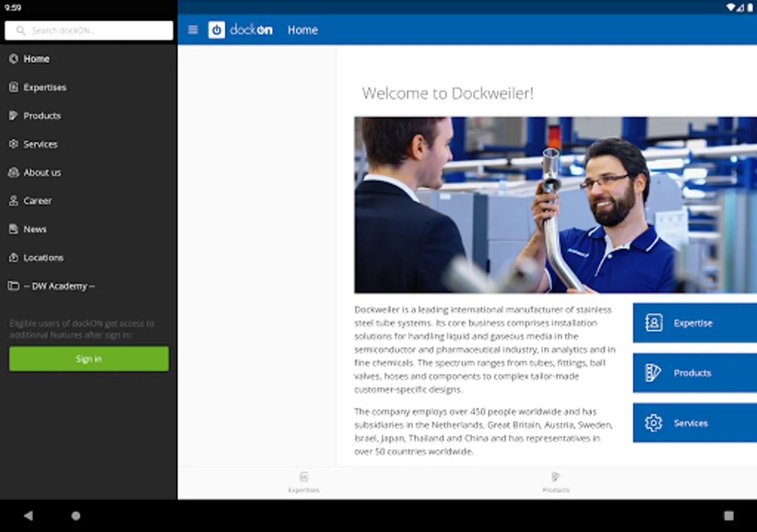Click the Expertises sidebar icon
The image size is (757, 532).
coord(14,87)
